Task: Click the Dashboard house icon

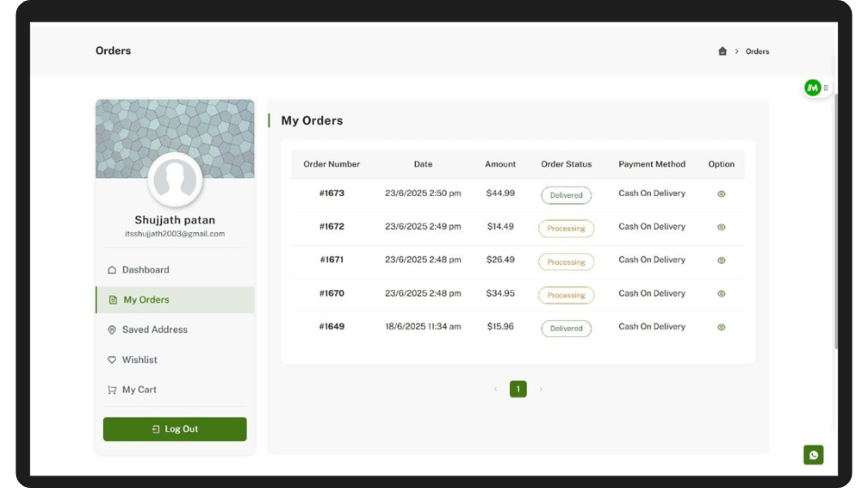Action: coord(112,270)
